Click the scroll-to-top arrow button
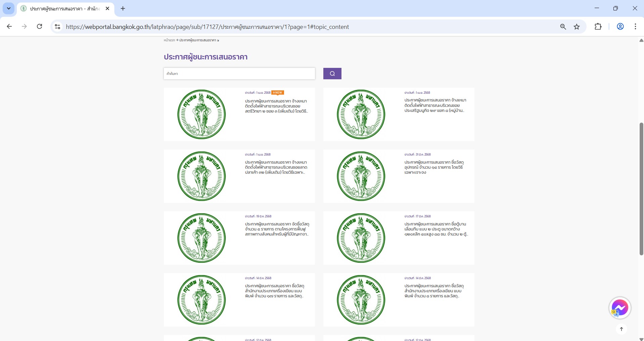Screen dimensions: 644x341 pyautogui.click(x=622, y=329)
